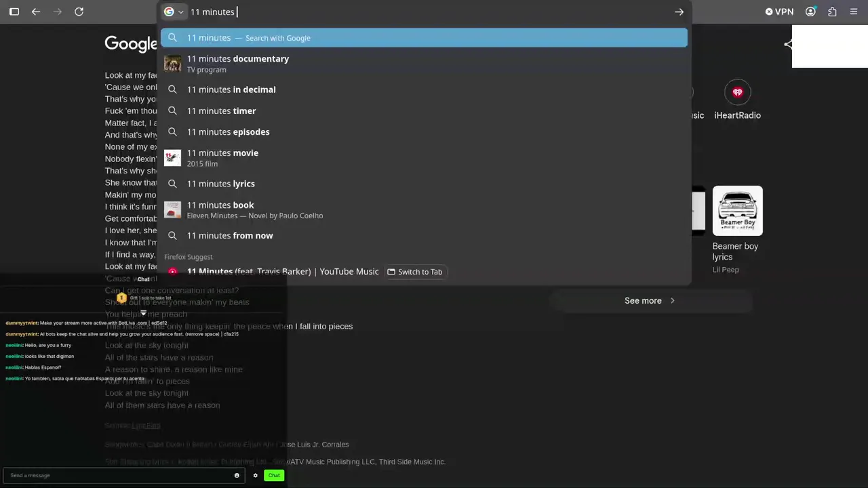Viewport: 868px width, 488px height.
Task: Click magnifier icon beside '11 minutes timer'
Action: (172, 110)
